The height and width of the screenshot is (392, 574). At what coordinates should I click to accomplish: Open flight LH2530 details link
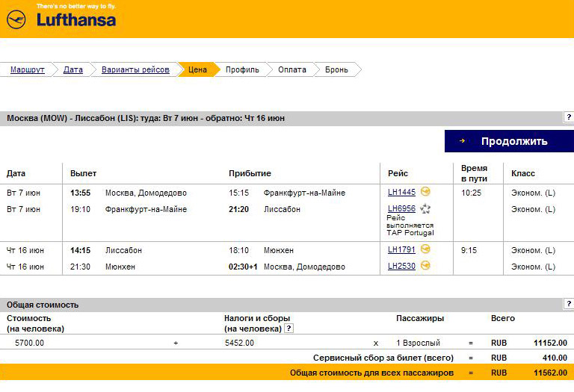click(401, 266)
